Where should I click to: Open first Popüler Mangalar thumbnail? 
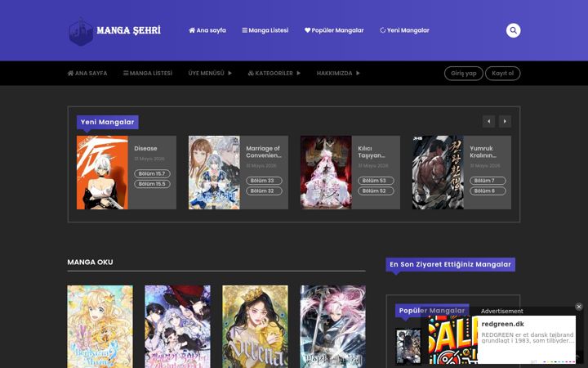(408, 346)
